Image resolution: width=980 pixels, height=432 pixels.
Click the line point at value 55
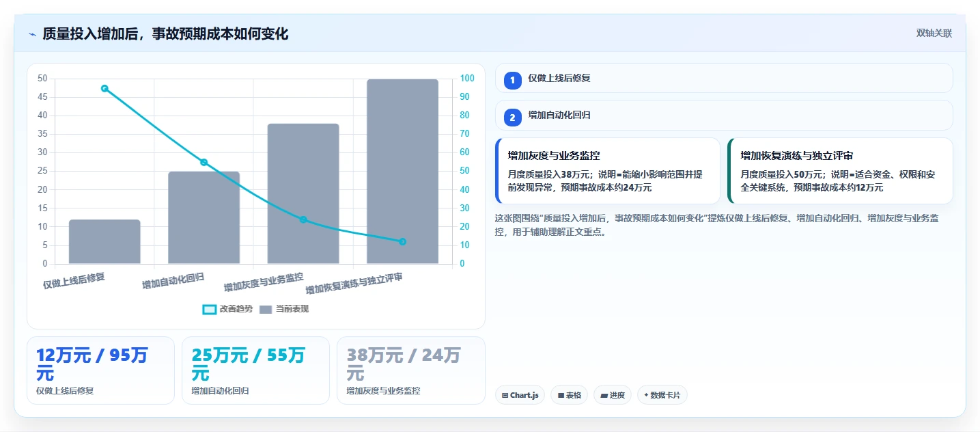(x=204, y=162)
